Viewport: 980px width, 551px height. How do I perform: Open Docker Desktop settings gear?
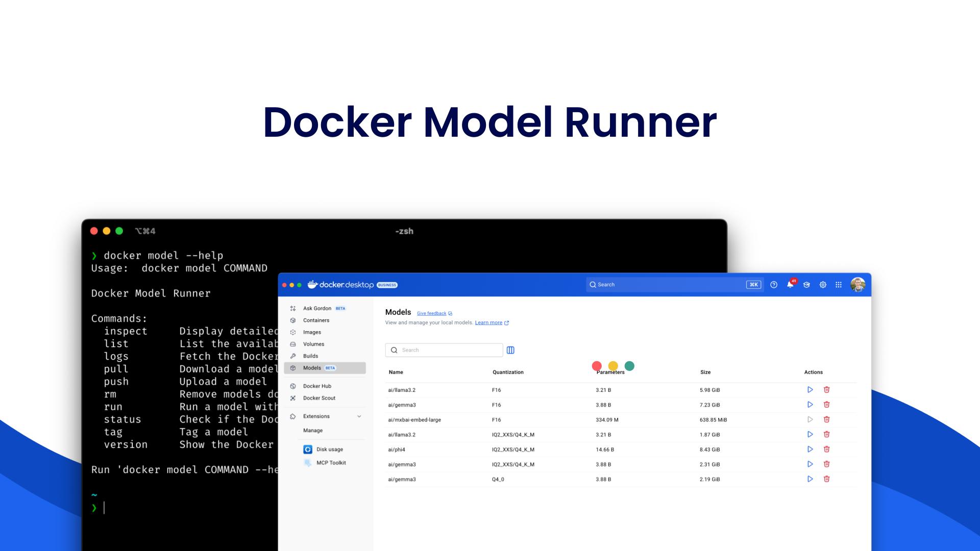click(x=823, y=285)
